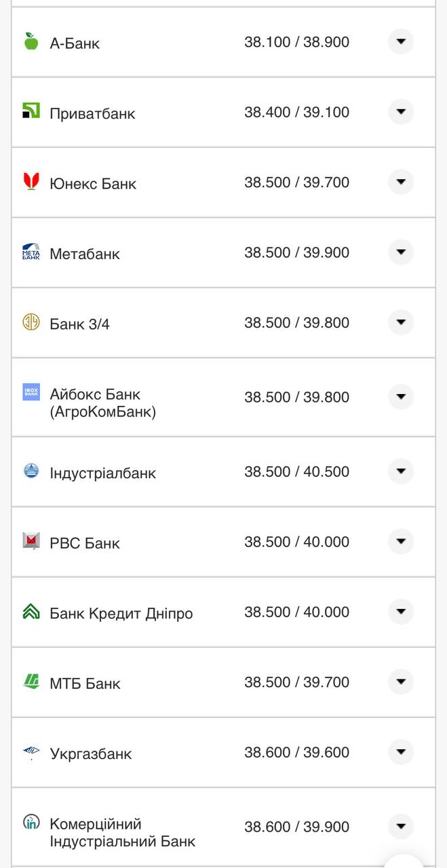Expand the Метабанк dropdown arrow
Screen dimensions: 447x868
coord(401,252)
